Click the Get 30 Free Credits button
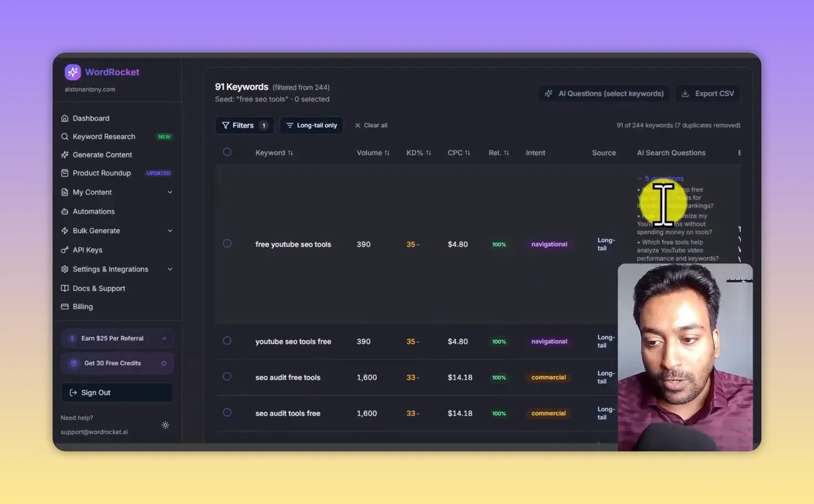The width and height of the screenshot is (814, 504). click(117, 363)
